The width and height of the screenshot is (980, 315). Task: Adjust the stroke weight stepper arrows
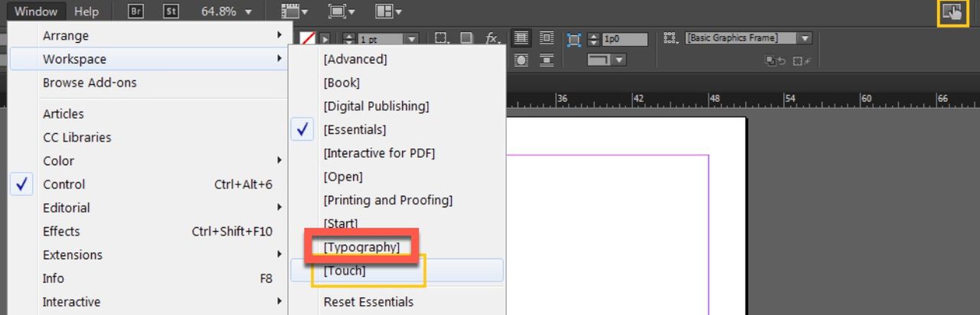tap(349, 38)
